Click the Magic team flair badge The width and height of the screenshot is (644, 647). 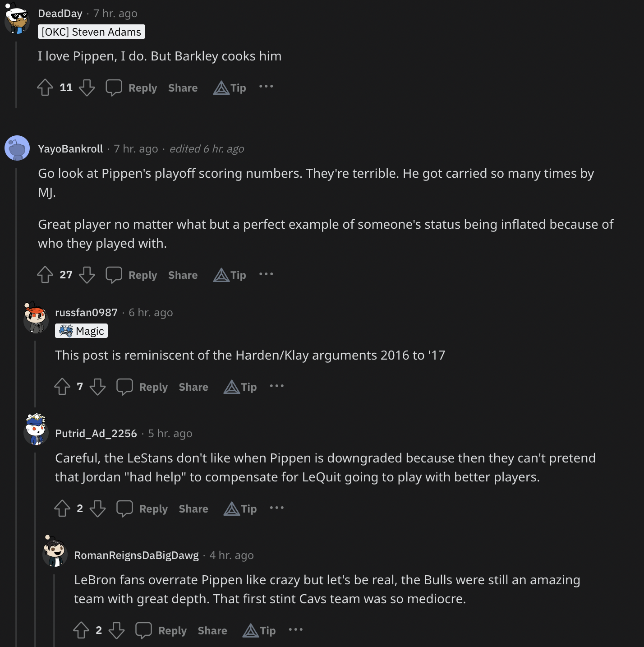[x=81, y=331]
